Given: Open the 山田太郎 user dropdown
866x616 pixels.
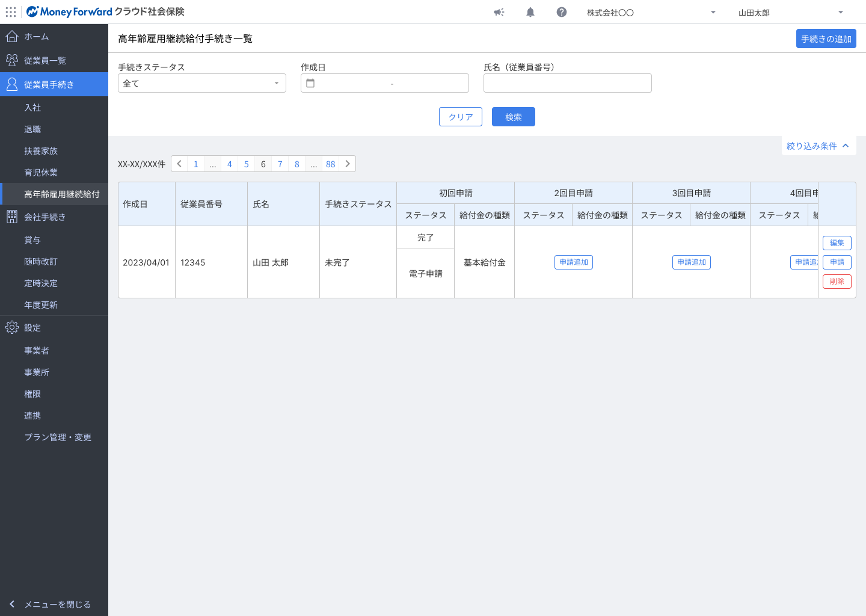Looking at the screenshot, I should pyautogui.click(x=791, y=12).
